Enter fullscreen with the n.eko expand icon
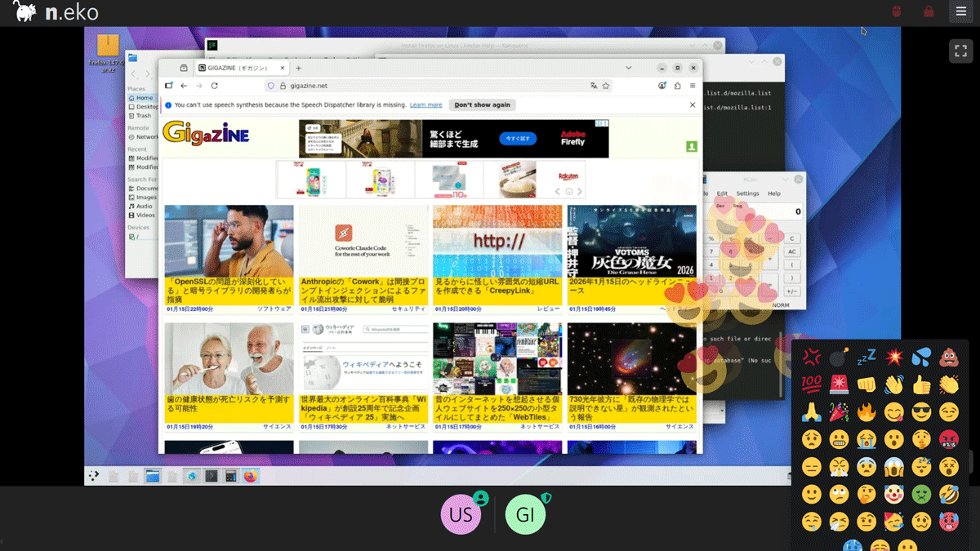Screen dimensions: 980x551 (x=960, y=51)
